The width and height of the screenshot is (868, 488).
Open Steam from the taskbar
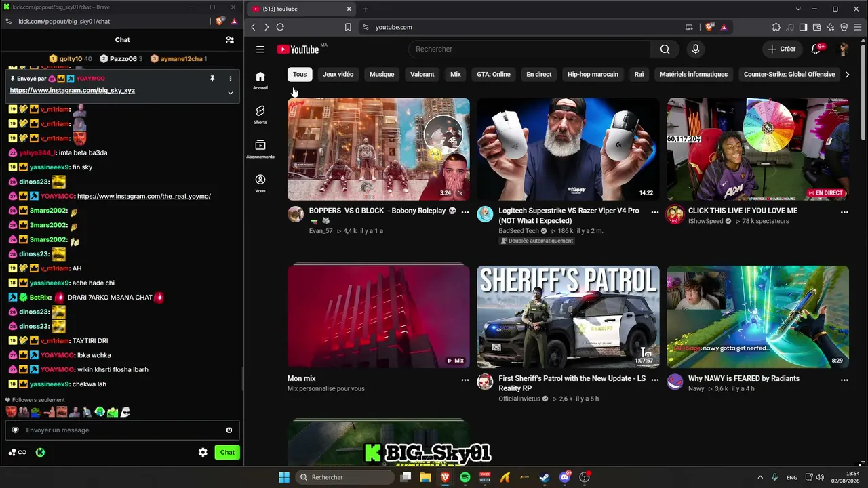point(545,477)
